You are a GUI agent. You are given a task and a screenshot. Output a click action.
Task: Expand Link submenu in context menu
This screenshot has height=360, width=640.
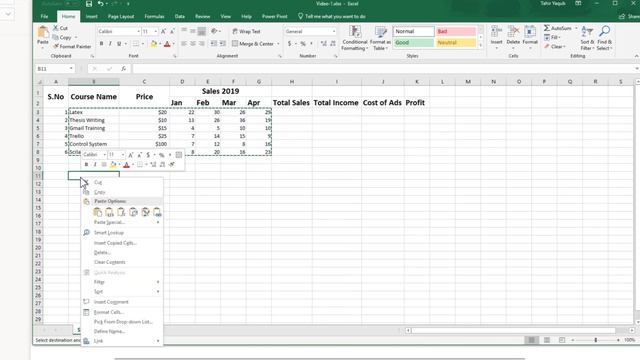tap(158, 341)
